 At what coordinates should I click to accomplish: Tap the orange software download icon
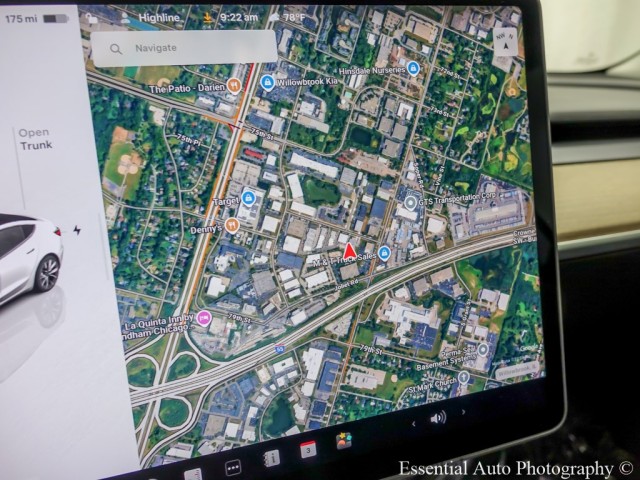pos(208,18)
